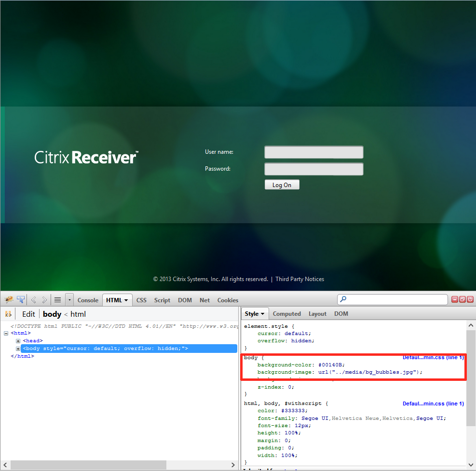Expand the body element node
This screenshot has width=476, height=471.
coord(18,349)
